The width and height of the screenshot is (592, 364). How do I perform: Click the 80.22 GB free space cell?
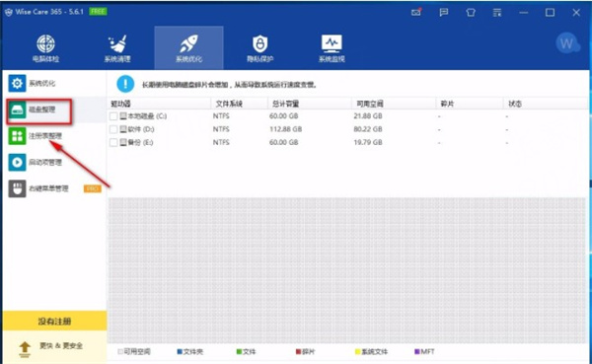tap(368, 129)
